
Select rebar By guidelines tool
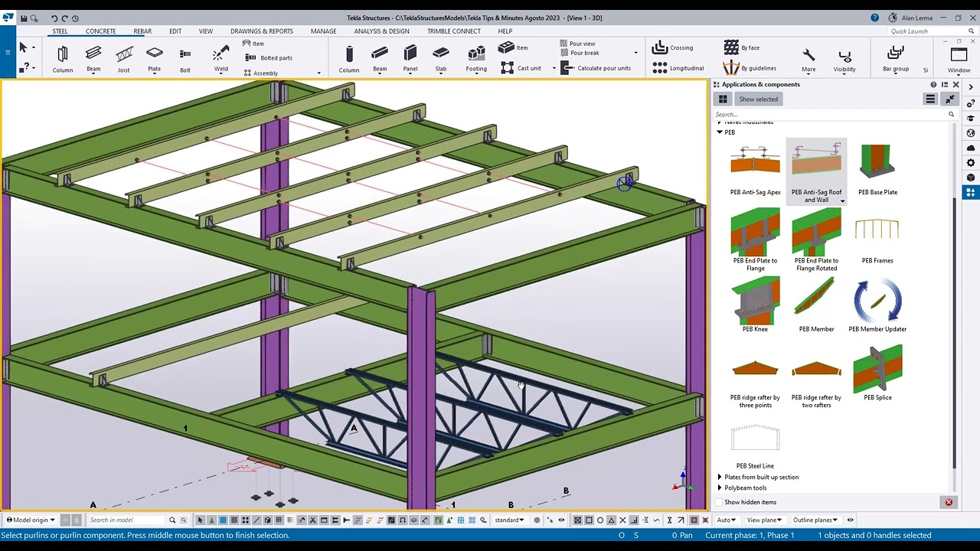(x=750, y=68)
